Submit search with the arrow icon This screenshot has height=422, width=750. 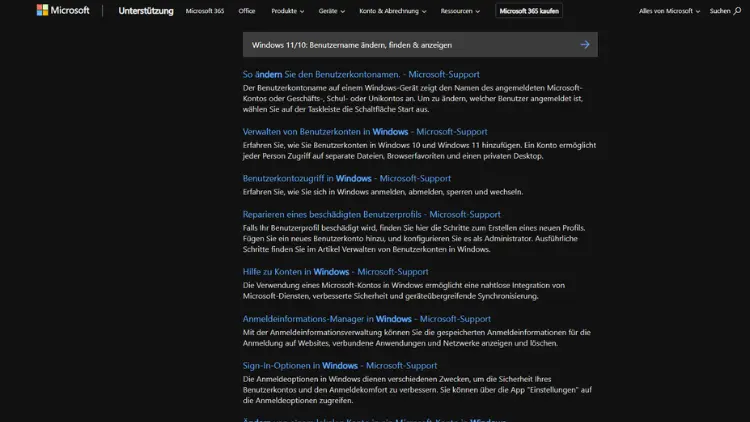click(x=585, y=44)
